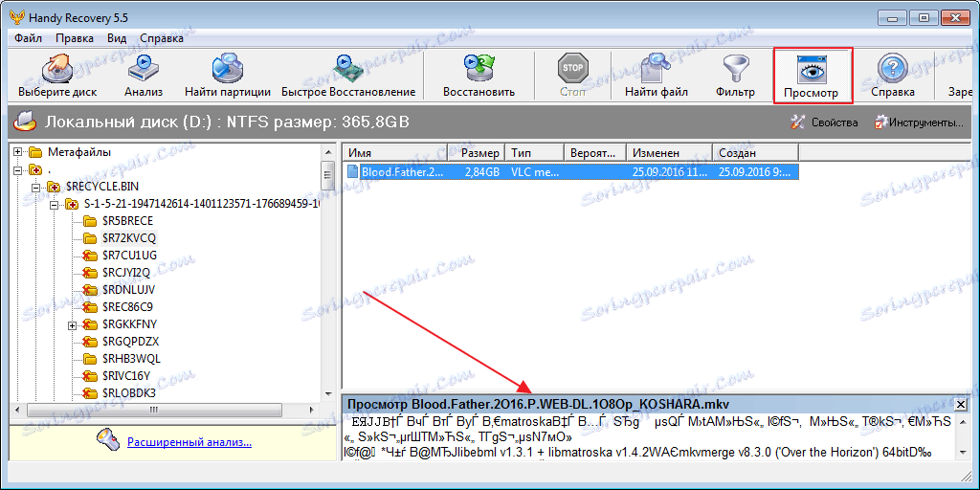Open the Файл menu

pos(28,38)
